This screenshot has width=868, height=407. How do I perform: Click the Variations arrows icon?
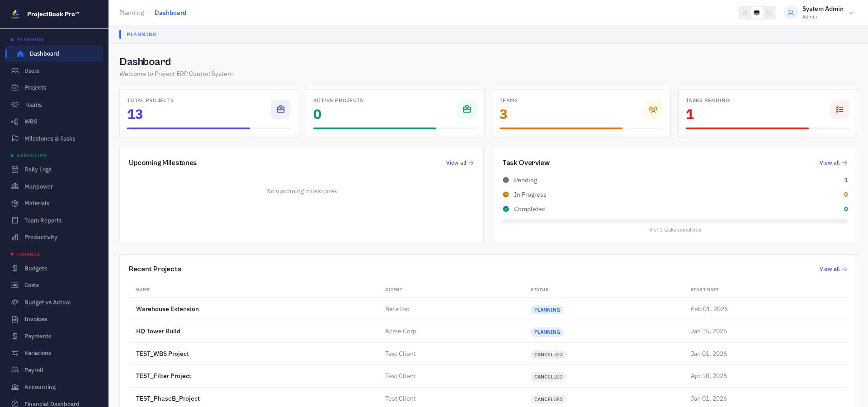tap(15, 353)
